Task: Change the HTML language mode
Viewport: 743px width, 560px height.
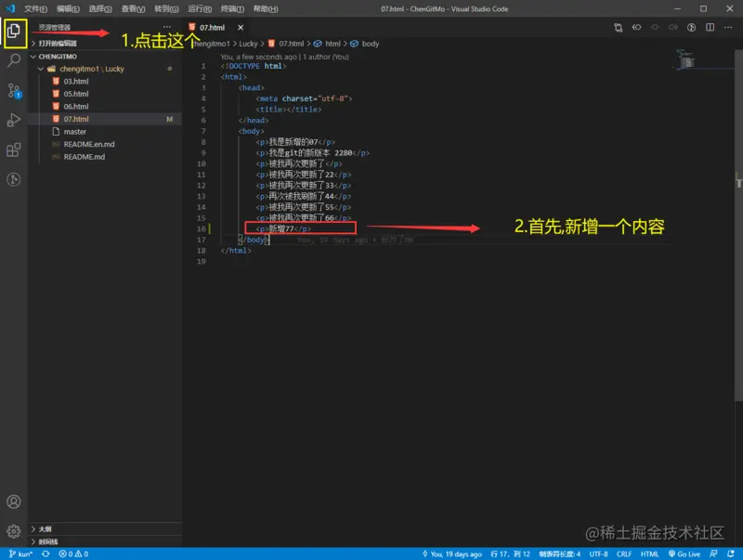Action: (649, 553)
